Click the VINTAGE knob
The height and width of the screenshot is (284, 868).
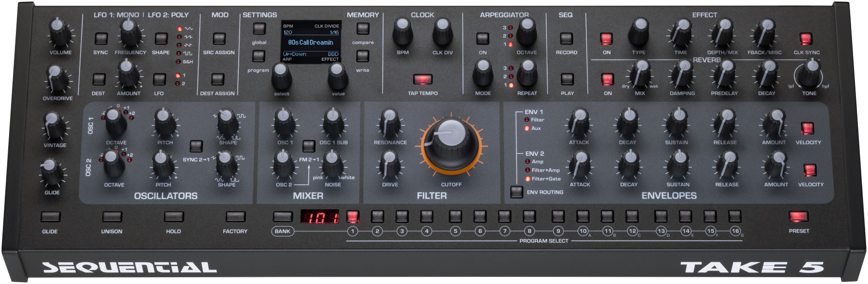tap(54, 125)
